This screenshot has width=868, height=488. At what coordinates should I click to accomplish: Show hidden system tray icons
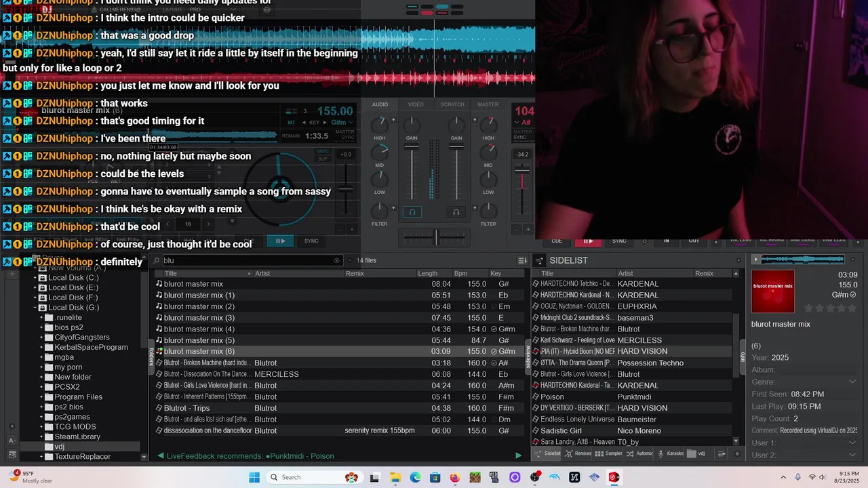783,477
